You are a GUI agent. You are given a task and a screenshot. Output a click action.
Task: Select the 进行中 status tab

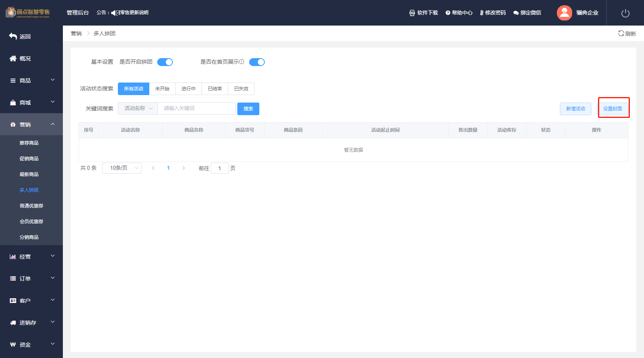coord(189,89)
